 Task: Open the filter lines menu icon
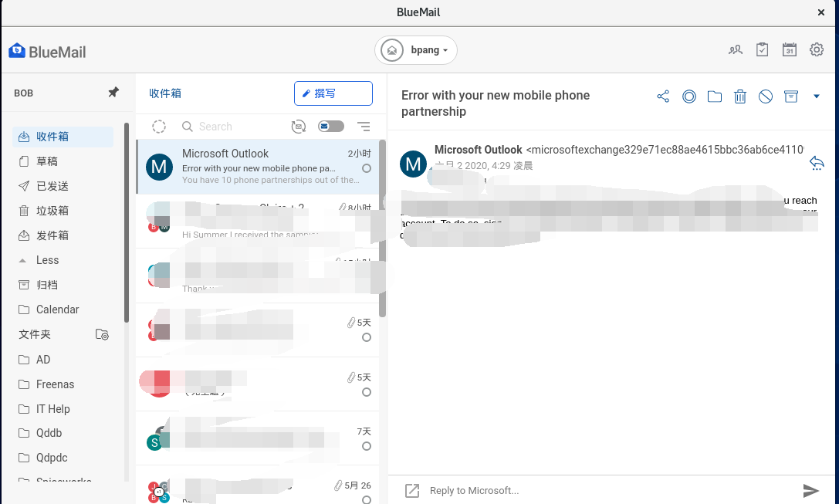click(364, 127)
